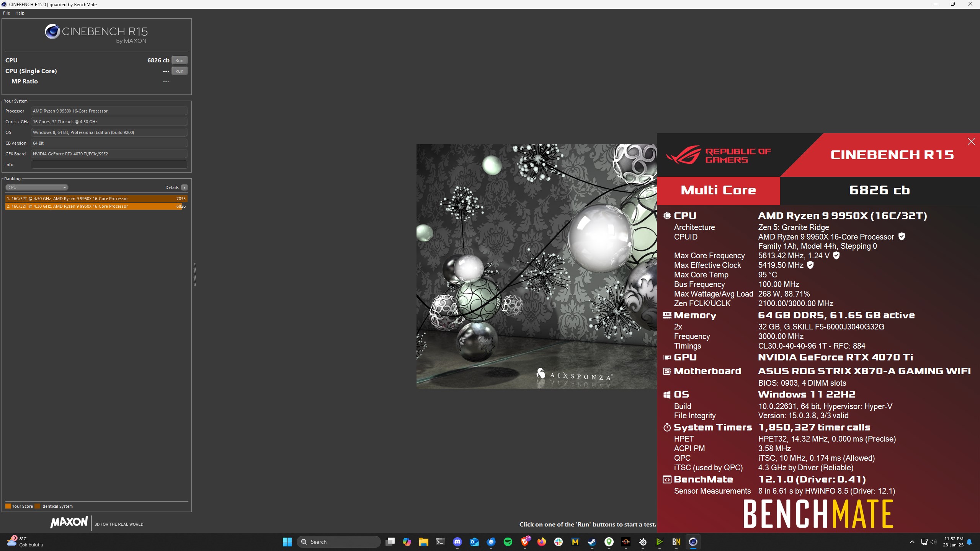Click the Info input field
The height and width of the screenshot is (551, 980).
[109, 165]
